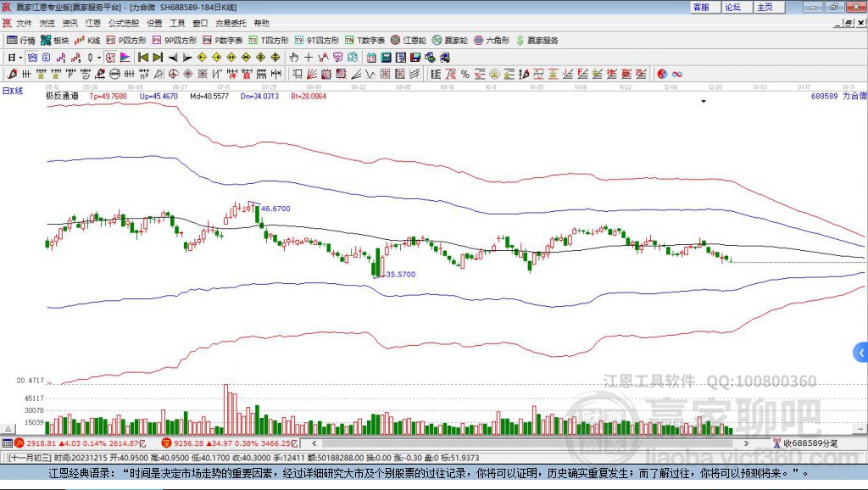The height and width of the screenshot is (490, 868).
Task: Open the 文件 menu
Action: tap(24, 23)
